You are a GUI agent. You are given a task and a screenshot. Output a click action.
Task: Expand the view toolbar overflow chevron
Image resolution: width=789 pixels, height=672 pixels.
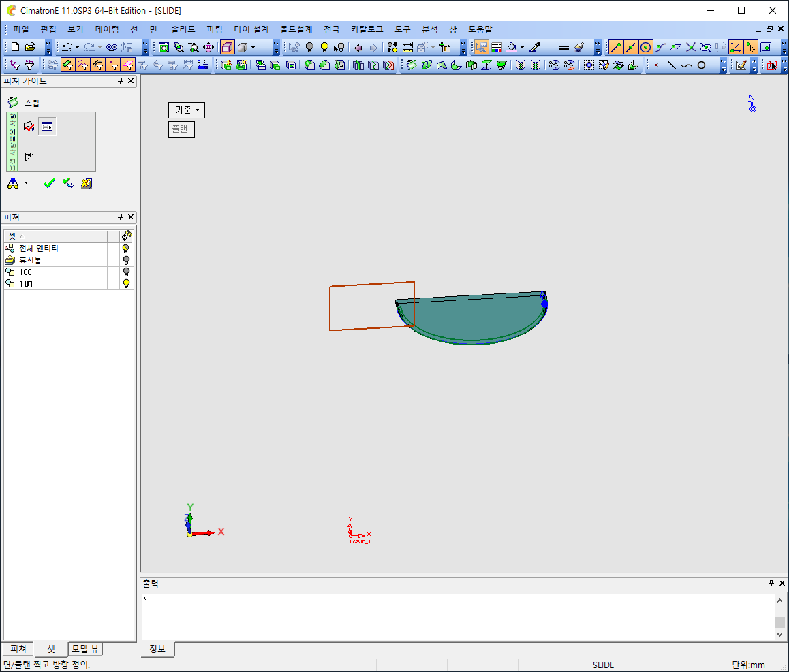pyautogui.click(x=276, y=47)
